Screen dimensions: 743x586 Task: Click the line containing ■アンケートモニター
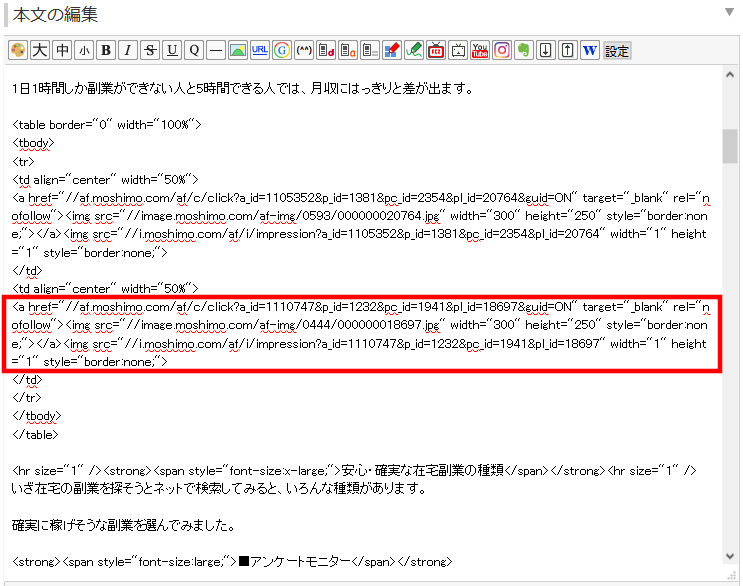[232, 562]
